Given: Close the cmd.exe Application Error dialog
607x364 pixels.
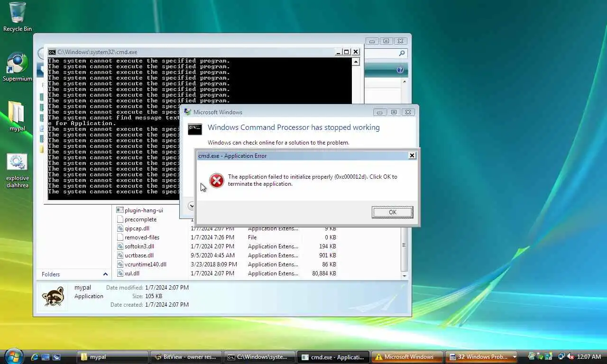Looking at the screenshot, I should pos(412,155).
